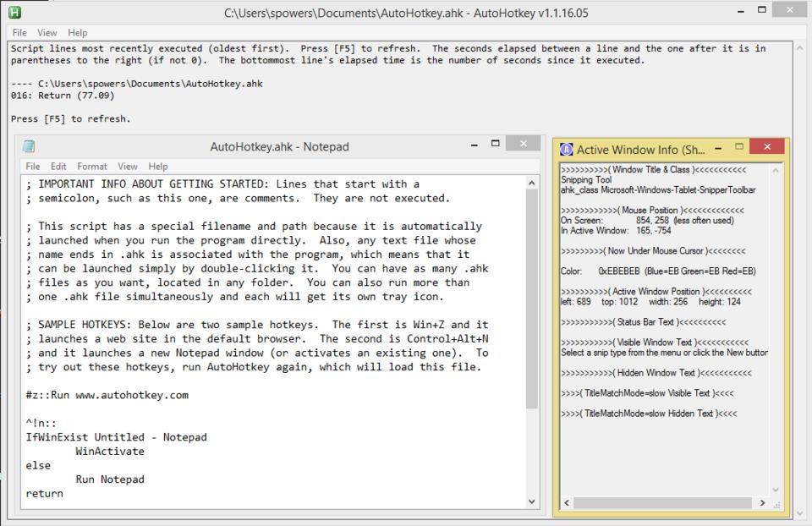Click Notepad's scroll down arrow
812x526 pixels.
[532, 501]
